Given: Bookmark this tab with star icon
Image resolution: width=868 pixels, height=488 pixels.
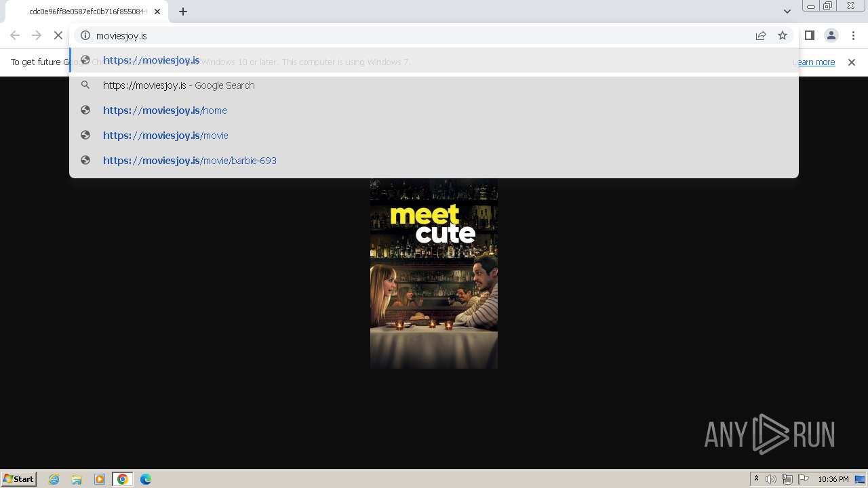Looking at the screenshot, I should click(x=783, y=35).
